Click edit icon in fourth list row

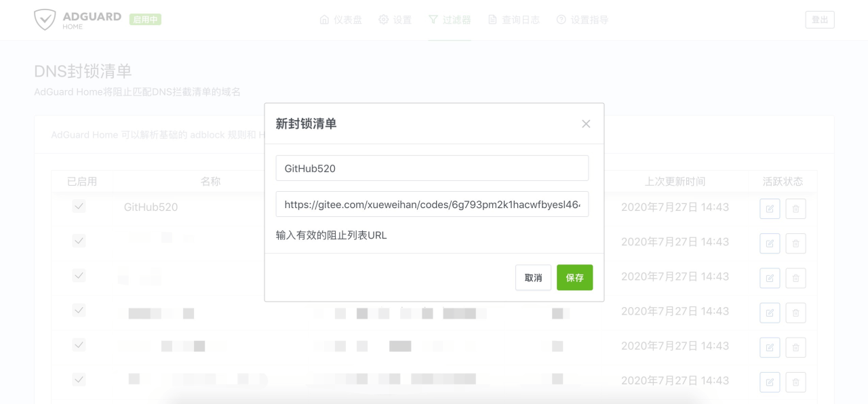(770, 312)
